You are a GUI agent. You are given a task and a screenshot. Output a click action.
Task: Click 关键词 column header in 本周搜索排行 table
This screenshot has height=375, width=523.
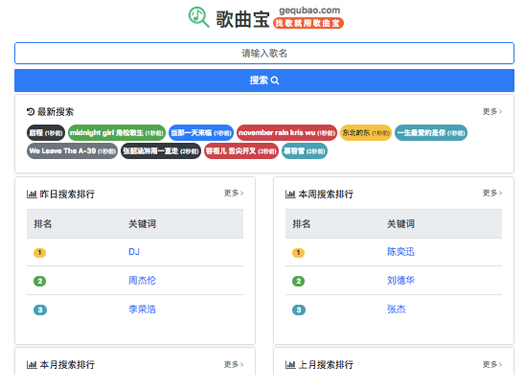click(401, 224)
